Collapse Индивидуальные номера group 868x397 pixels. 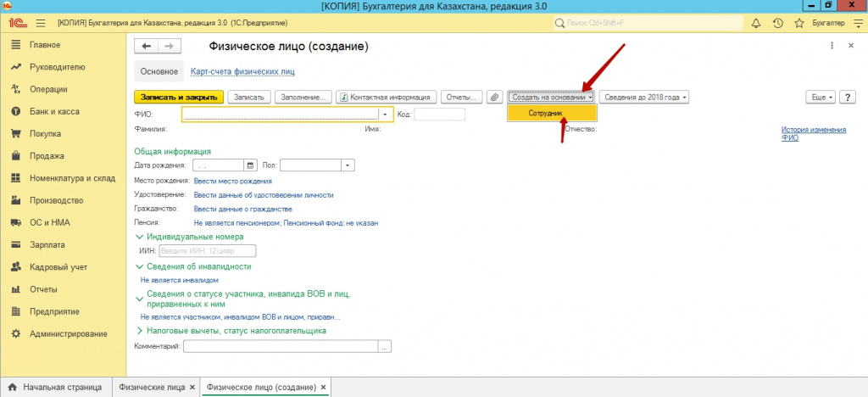click(139, 237)
